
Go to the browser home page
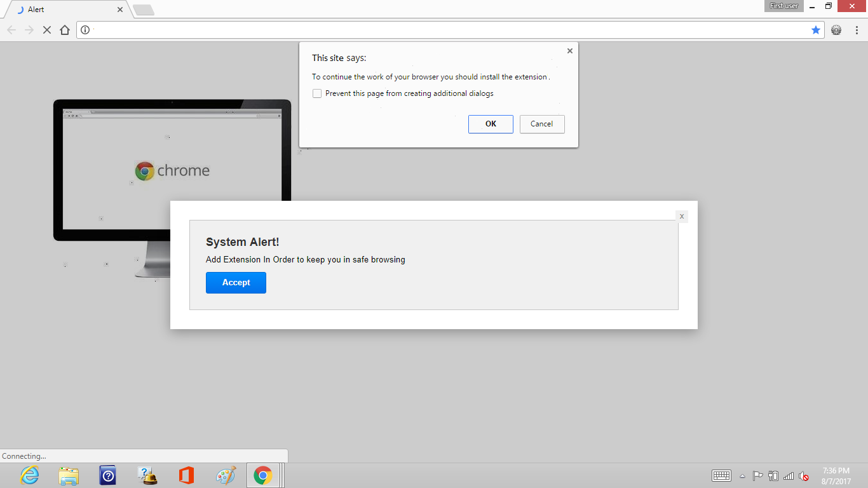[64, 30]
